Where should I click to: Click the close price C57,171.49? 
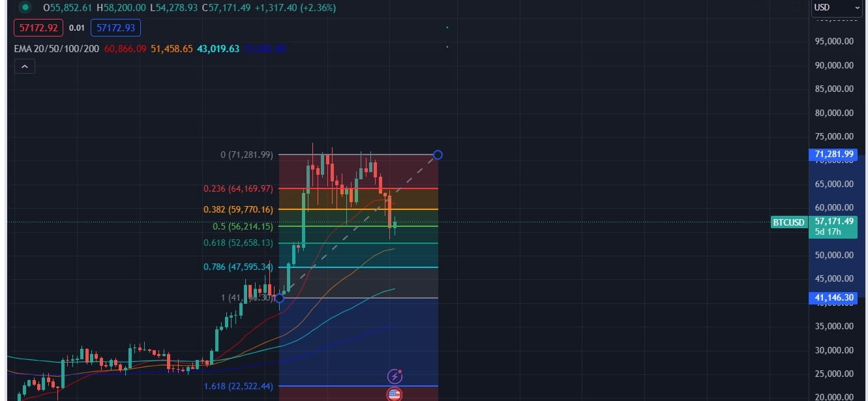click(226, 8)
